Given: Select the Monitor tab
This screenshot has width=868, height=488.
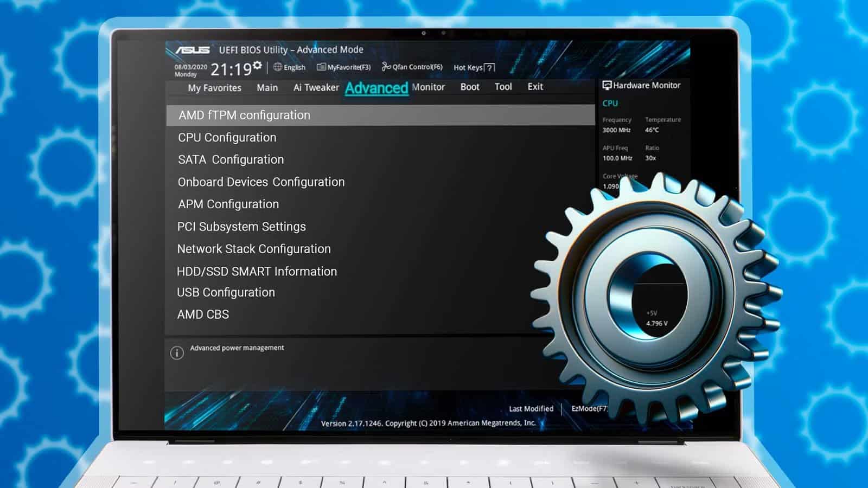Looking at the screenshot, I should (x=428, y=87).
